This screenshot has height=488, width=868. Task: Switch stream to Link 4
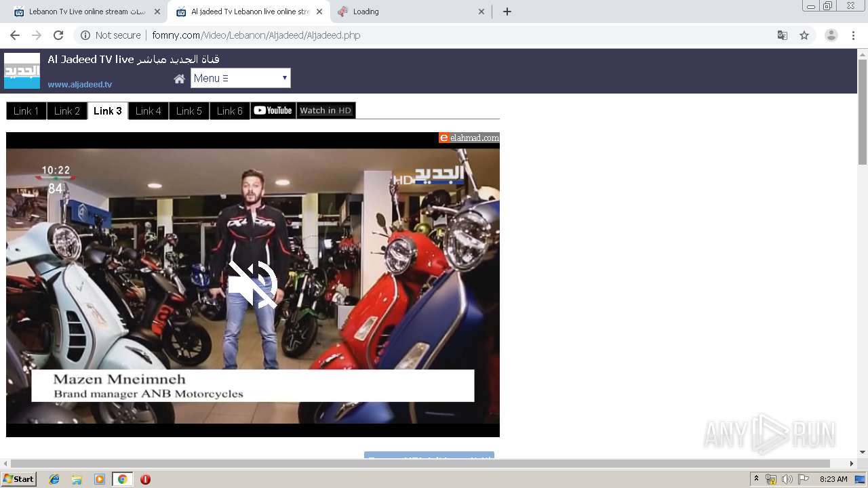pyautogui.click(x=149, y=110)
